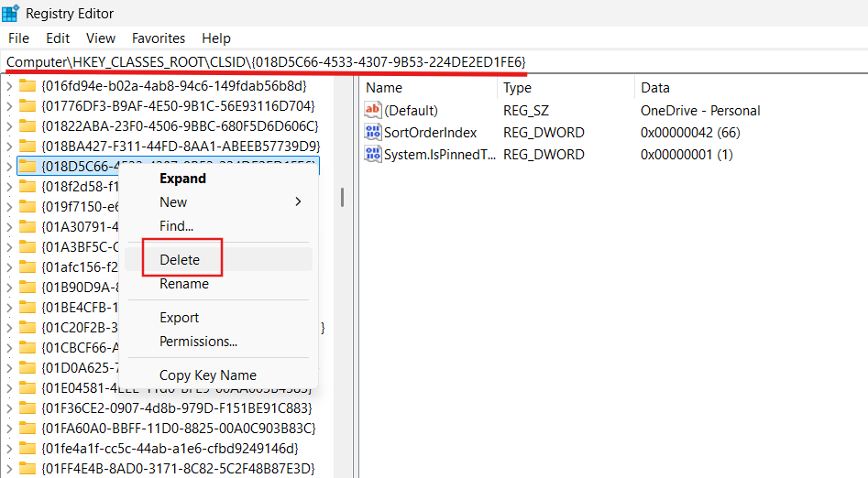
Task: Click the (Default) string value icon
Action: pos(372,110)
